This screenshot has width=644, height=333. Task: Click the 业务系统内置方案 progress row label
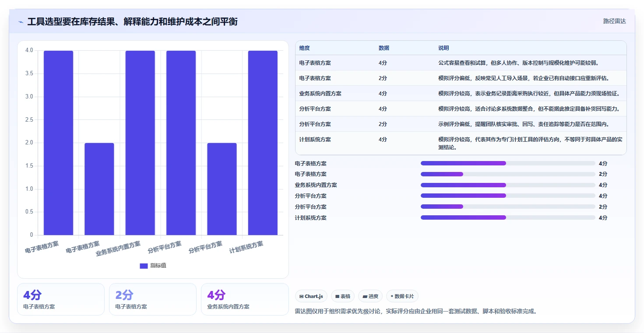pos(316,185)
